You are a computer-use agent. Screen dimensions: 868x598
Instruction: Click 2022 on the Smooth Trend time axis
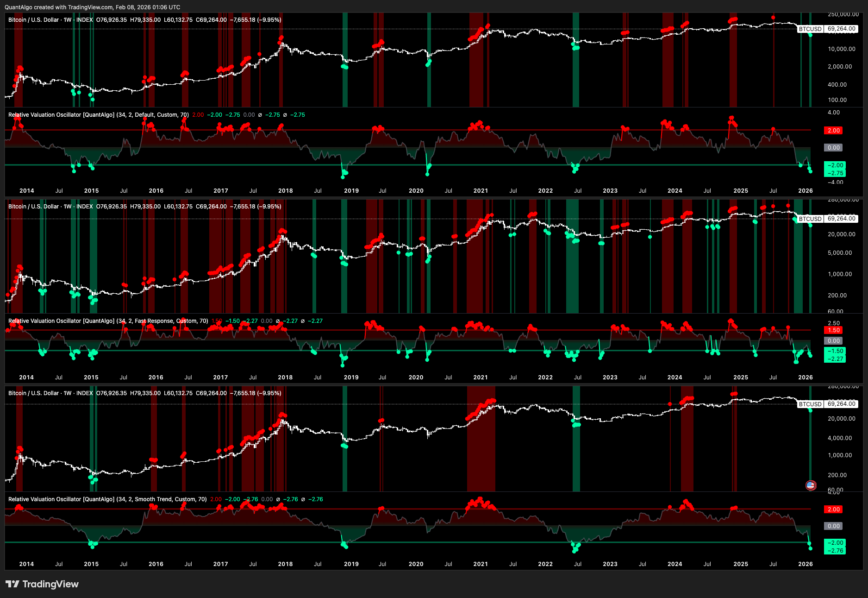545,564
